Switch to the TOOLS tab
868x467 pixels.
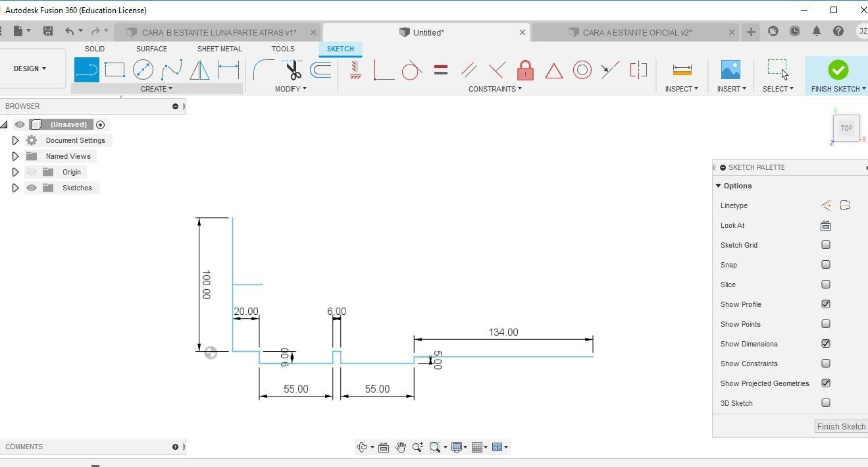point(283,49)
